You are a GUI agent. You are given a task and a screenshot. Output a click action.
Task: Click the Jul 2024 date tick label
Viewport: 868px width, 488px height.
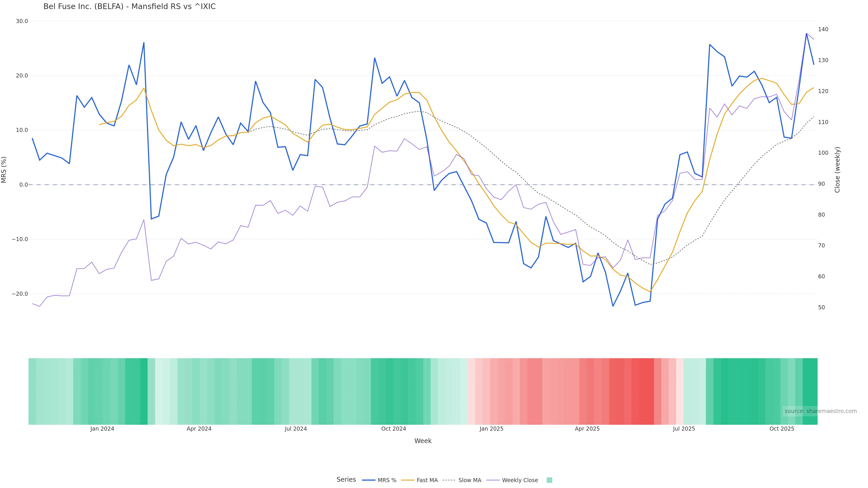295,429
